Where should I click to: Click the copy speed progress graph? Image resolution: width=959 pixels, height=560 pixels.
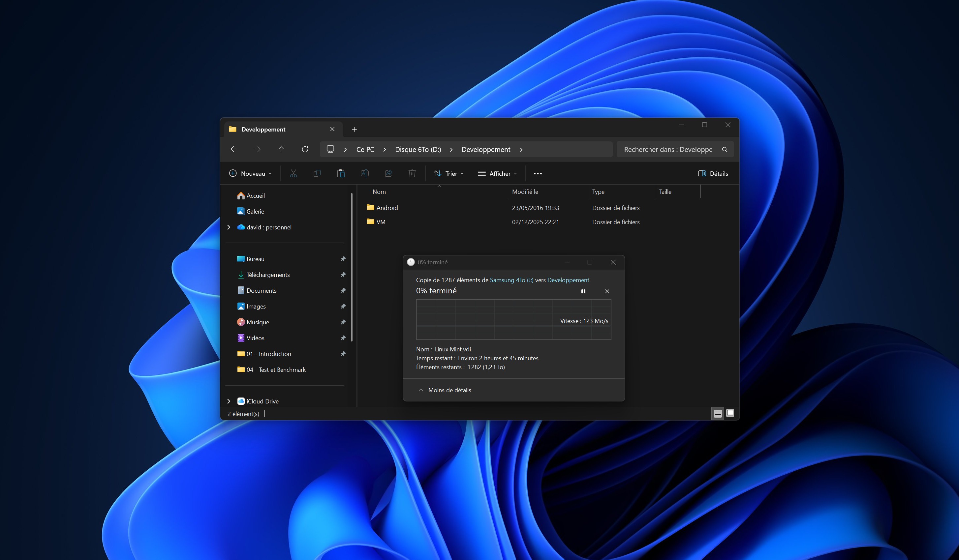pyautogui.click(x=513, y=319)
